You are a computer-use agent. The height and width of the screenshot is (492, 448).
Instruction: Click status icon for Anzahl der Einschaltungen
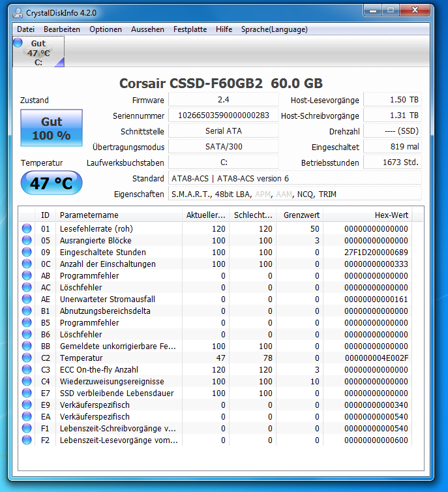pyautogui.click(x=27, y=264)
